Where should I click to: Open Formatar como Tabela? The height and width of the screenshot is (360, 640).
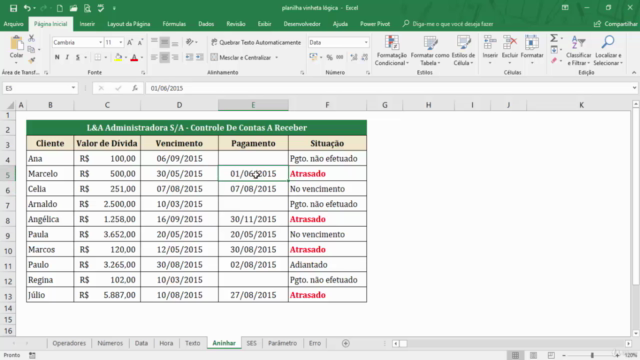coord(430,50)
